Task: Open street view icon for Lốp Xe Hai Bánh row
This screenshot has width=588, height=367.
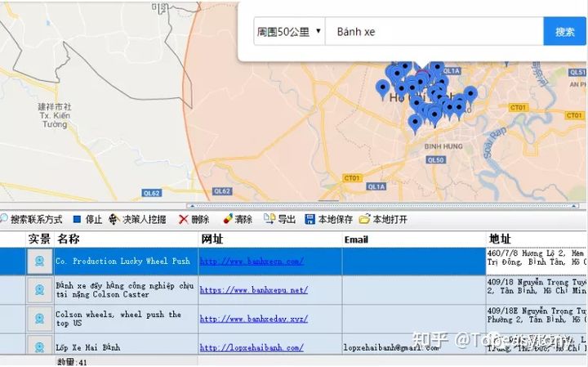Action: 40,346
